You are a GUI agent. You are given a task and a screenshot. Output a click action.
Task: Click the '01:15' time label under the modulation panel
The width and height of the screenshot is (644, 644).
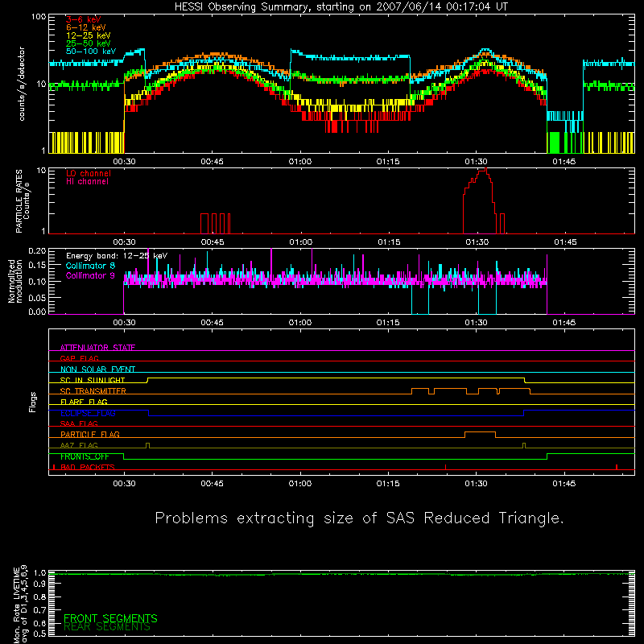click(388, 323)
